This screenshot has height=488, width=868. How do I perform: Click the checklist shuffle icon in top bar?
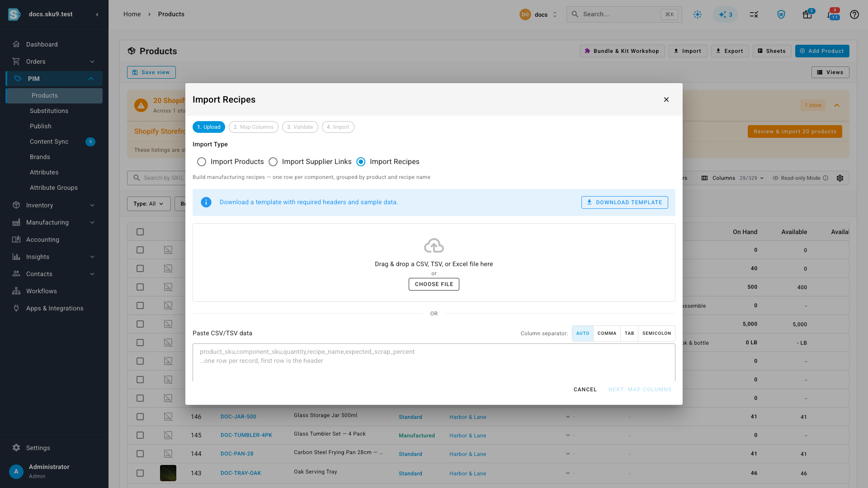tap(754, 14)
